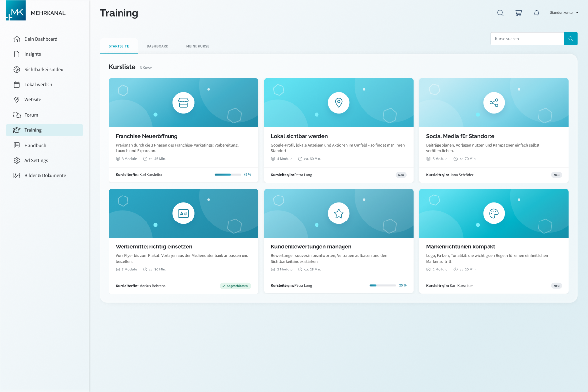The width and height of the screenshot is (588, 392).
Task: Open the Social Media für Standorte title
Action: [460, 136]
